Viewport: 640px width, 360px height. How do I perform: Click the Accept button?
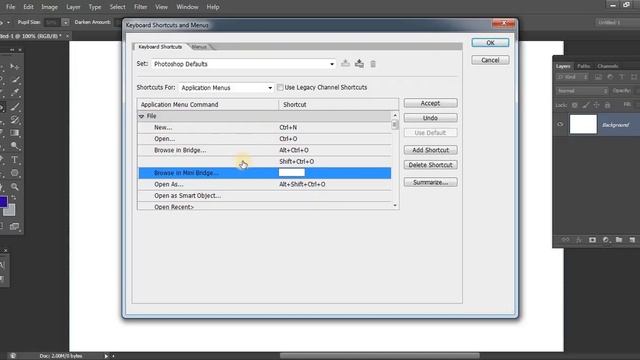(431, 103)
